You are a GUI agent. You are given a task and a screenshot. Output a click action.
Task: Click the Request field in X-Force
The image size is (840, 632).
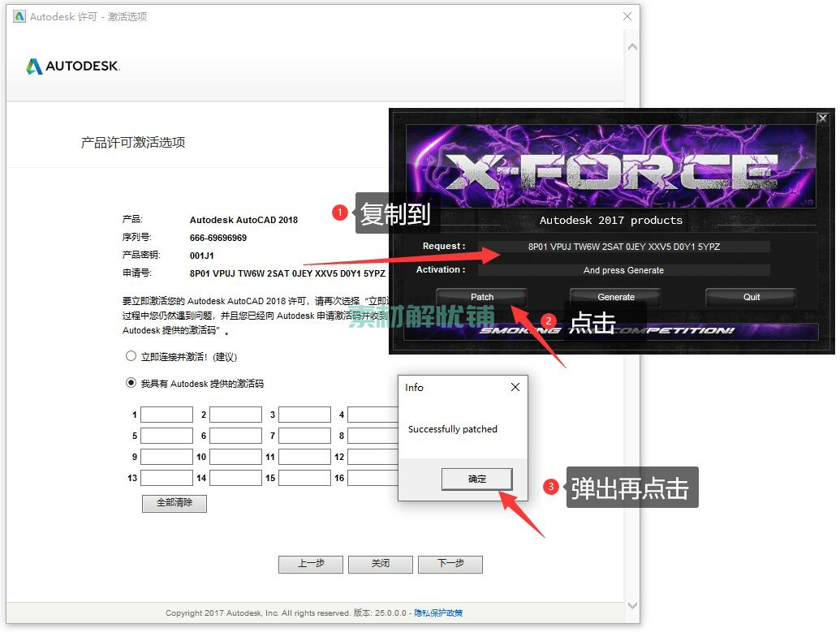pyautogui.click(x=624, y=247)
